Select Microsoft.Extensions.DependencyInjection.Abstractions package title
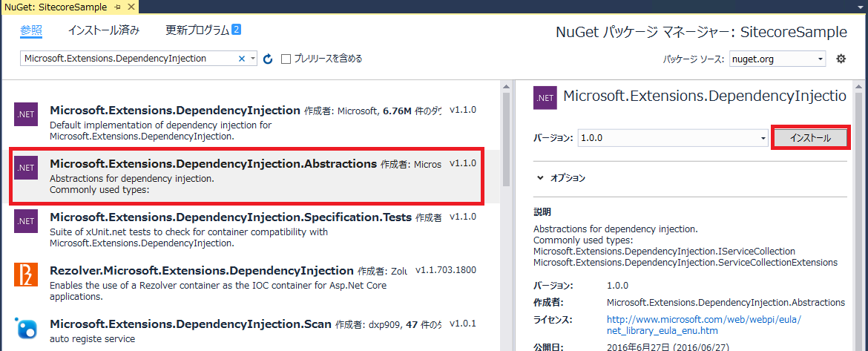 tap(213, 164)
